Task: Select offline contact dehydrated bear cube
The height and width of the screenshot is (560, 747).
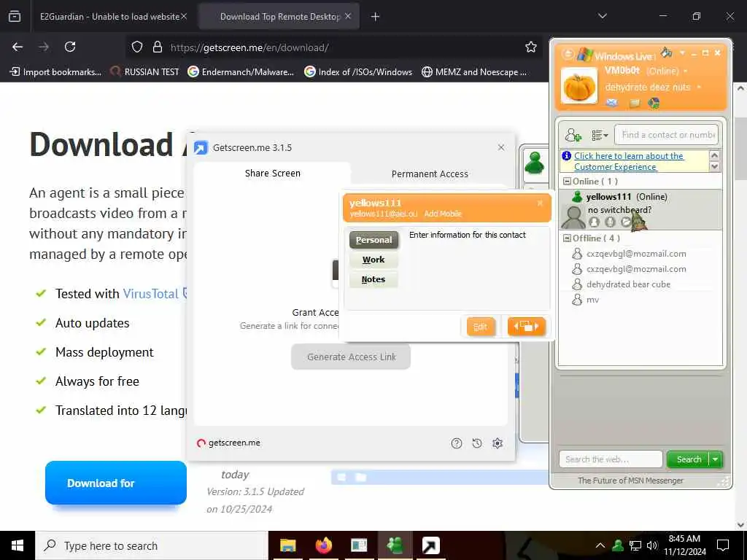Action: (628, 284)
